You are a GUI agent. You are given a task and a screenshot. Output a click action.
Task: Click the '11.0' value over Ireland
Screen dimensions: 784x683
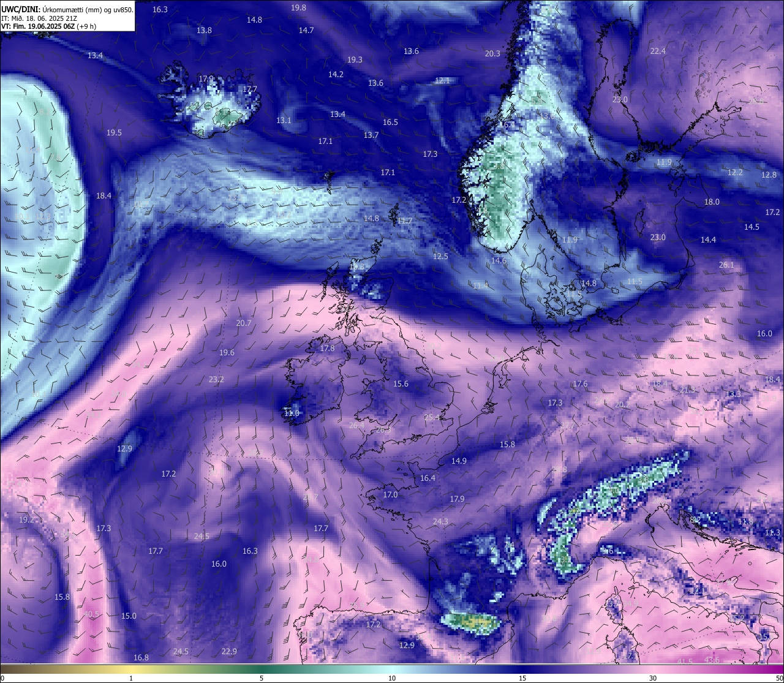[292, 413]
